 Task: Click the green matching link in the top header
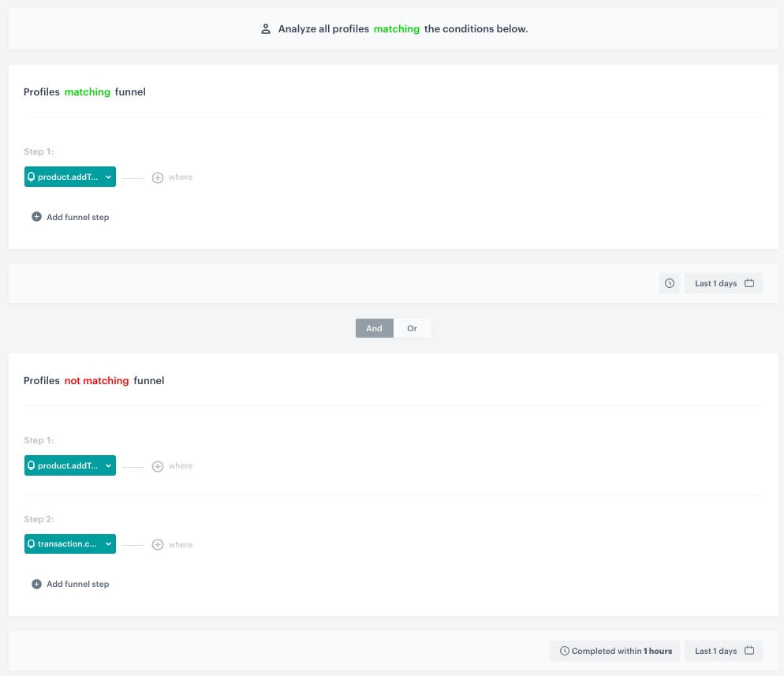pos(396,28)
